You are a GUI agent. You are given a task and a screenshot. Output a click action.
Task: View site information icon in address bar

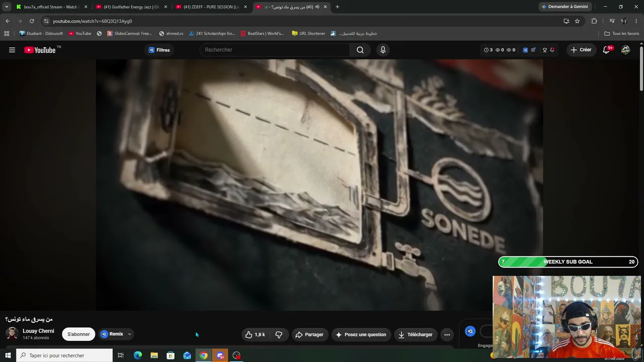tap(46, 21)
